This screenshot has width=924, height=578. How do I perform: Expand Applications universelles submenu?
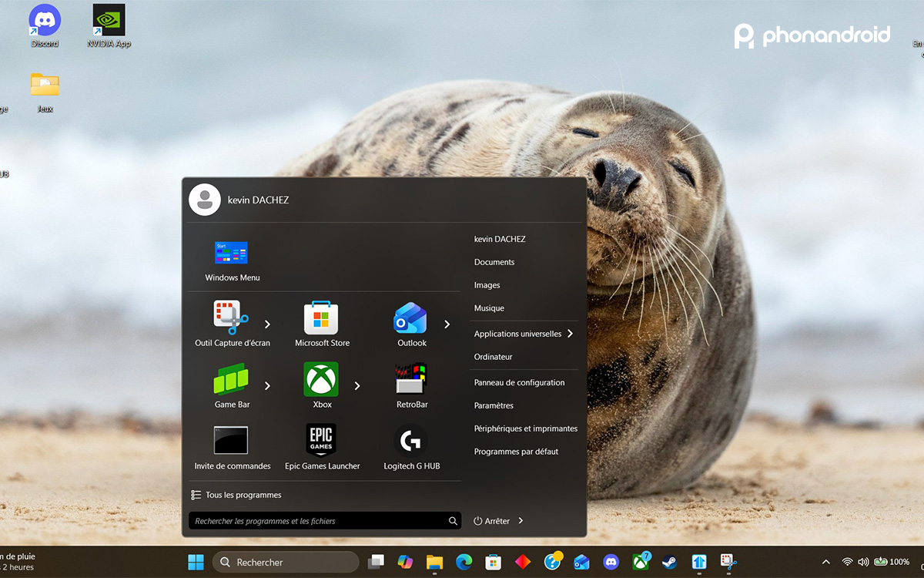pos(570,334)
